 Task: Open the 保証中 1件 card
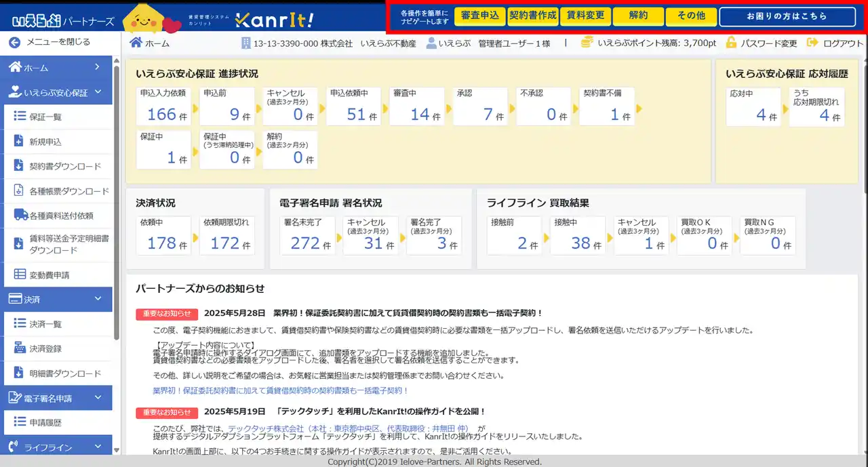[x=163, y=150]
